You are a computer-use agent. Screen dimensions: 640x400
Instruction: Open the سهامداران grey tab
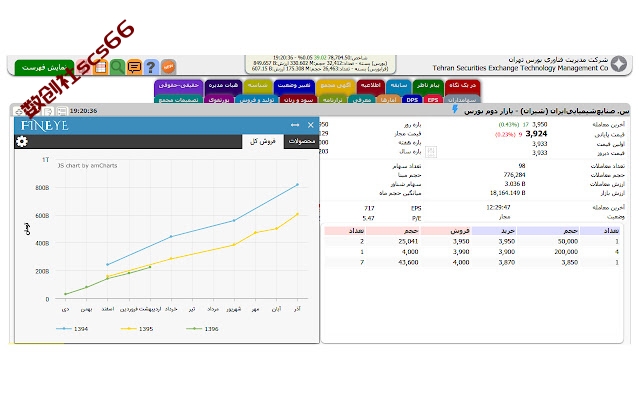click(462, 99)
